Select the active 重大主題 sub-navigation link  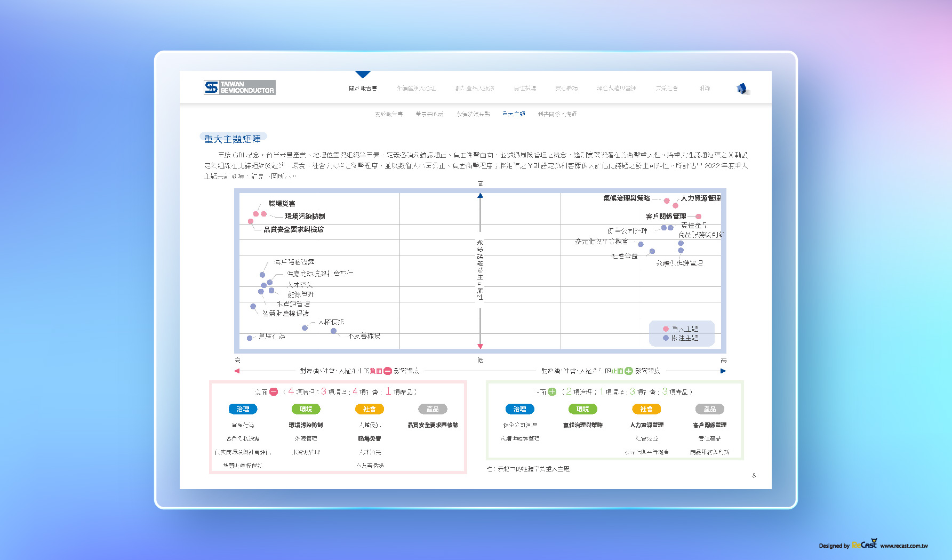tap(514, 114)
